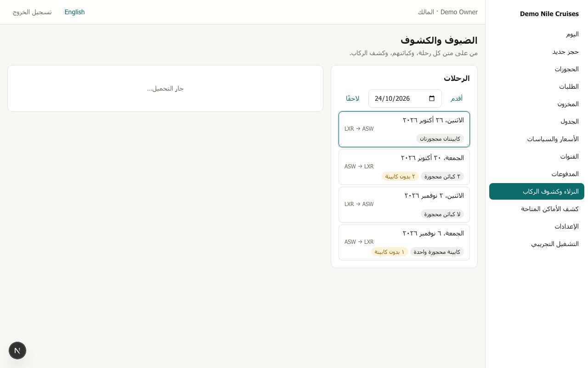Screen dimensions: 588x368
Task: Switch language to English
Action: (74, 12)
